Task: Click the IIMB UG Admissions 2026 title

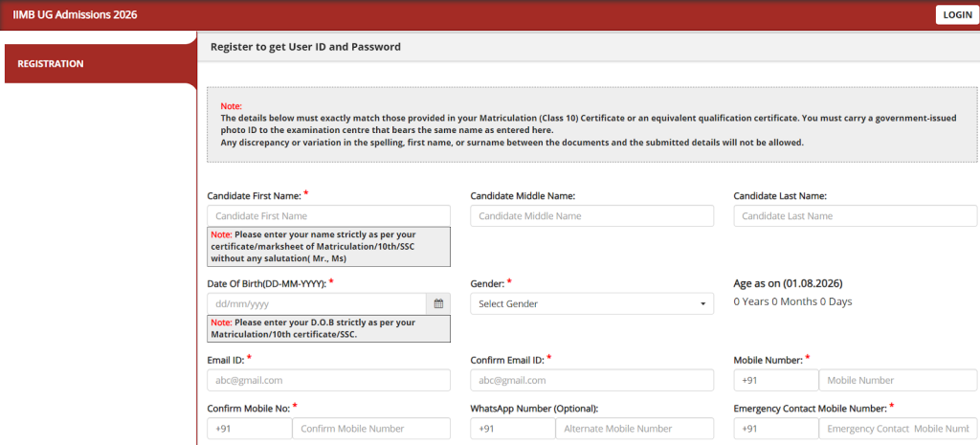Action: [74, 14]
